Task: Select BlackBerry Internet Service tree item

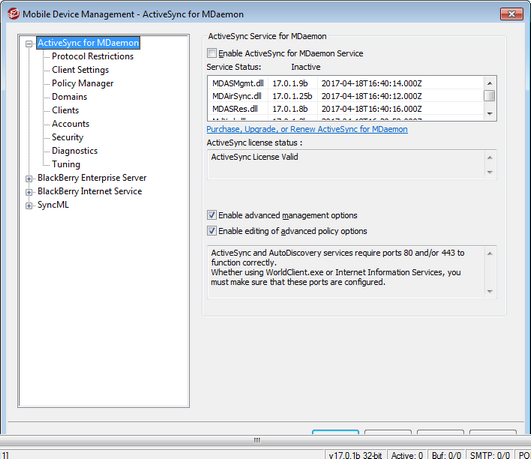Action: pyautogui.click(x=89, y=191)
